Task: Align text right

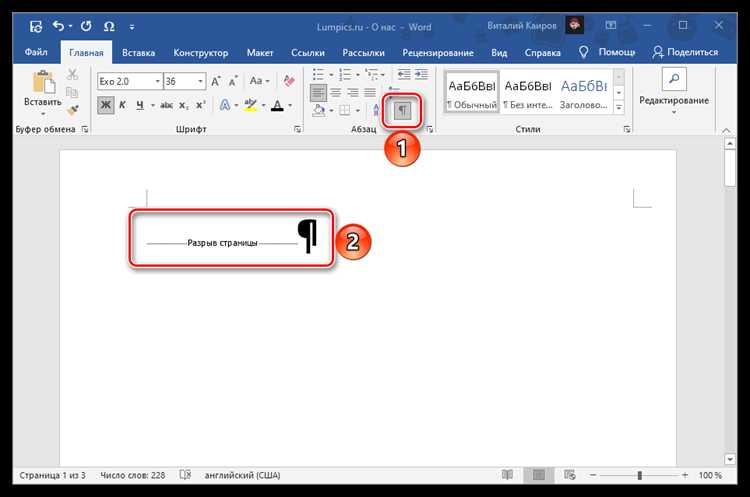Action: [x=353, y=92]
